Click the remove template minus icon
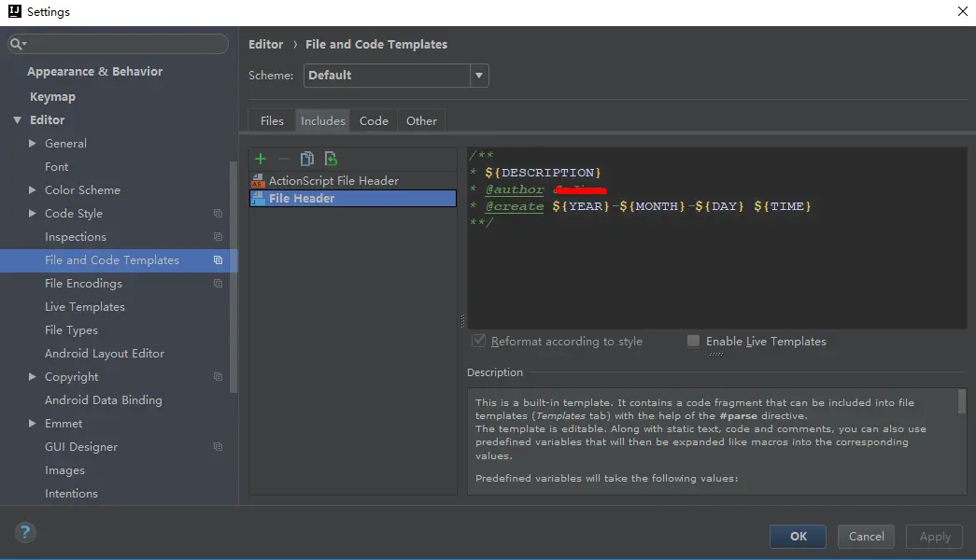 [283, 159]
